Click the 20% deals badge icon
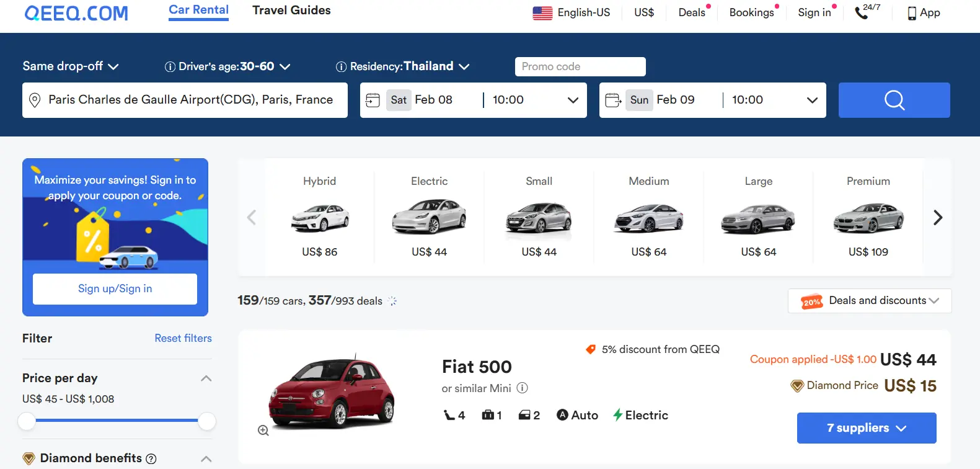This screenshot has height=469, width=980. pyautogui.click(x=811, y=301)
